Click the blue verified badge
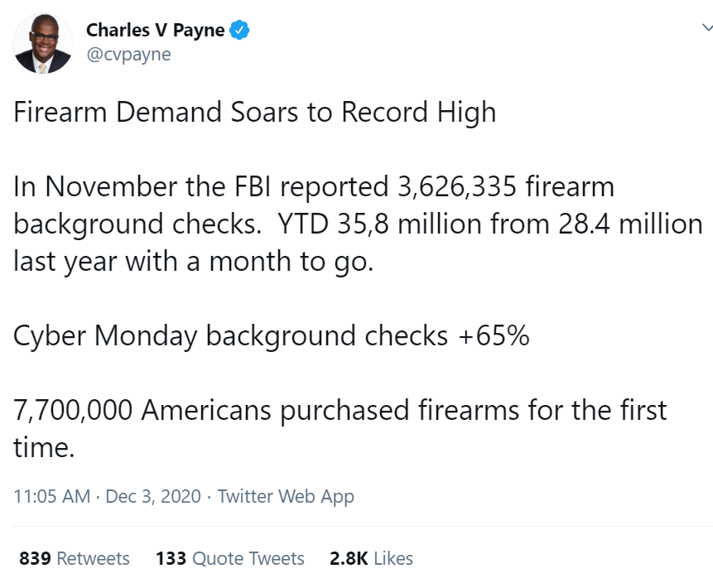This screenshot has width=713, height=588. (239, 31)
